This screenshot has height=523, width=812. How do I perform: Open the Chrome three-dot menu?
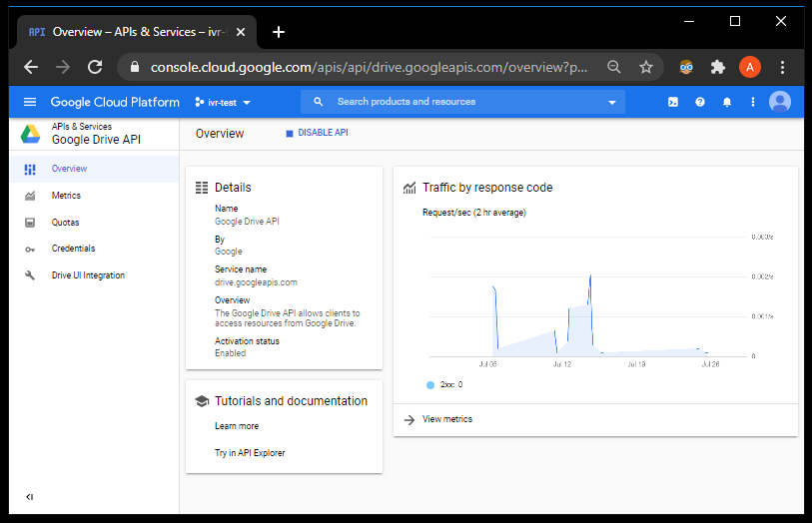(782, 67)
